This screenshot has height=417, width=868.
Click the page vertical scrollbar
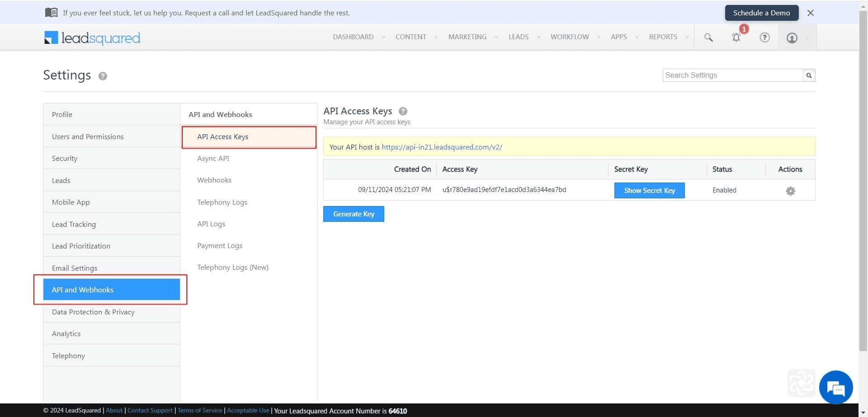coord(863,181)
